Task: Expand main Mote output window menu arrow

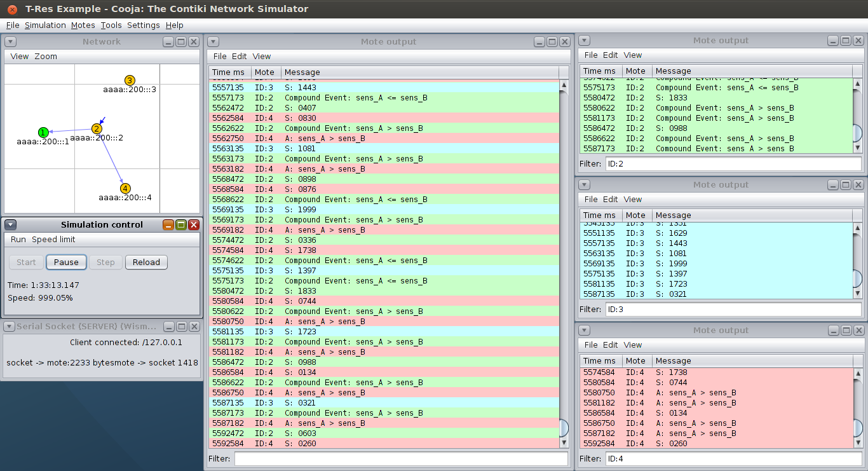Action: tap(214, 41)
